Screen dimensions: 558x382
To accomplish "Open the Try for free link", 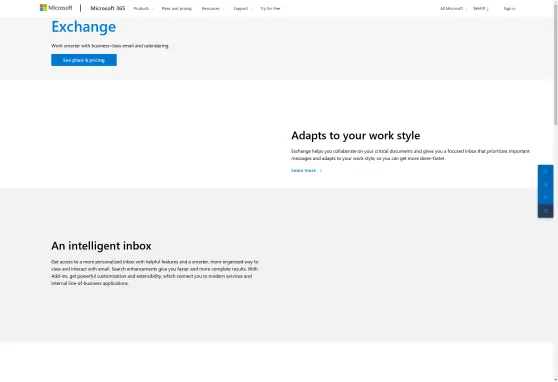I will point(270,9).
